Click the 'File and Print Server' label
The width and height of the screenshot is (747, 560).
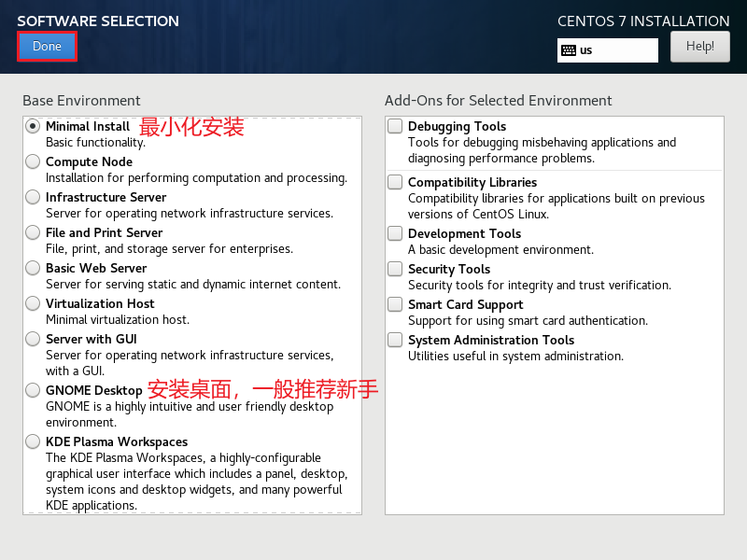104,232
